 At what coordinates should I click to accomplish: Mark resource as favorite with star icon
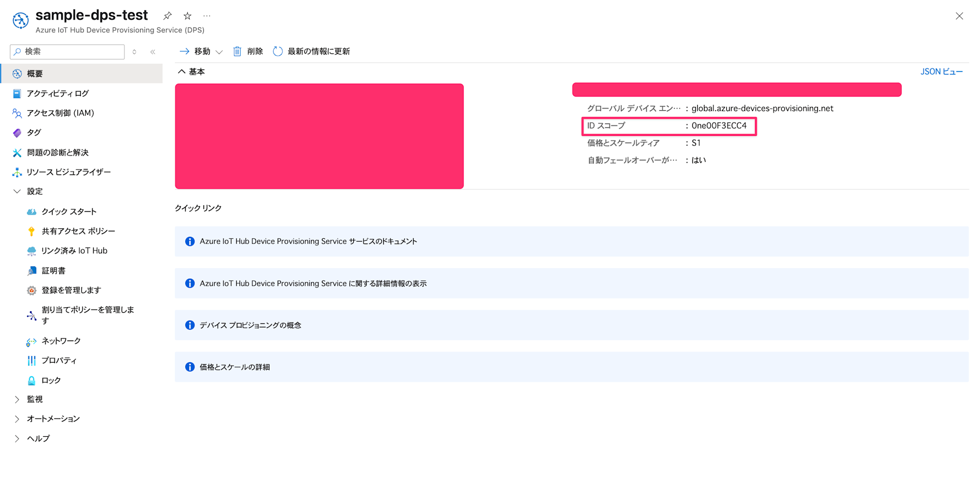187,16
